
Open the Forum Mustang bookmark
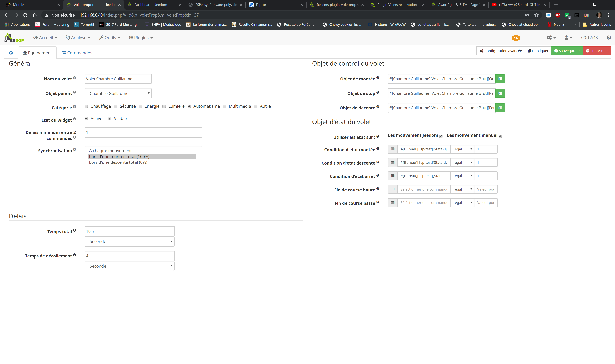point(52,25)
